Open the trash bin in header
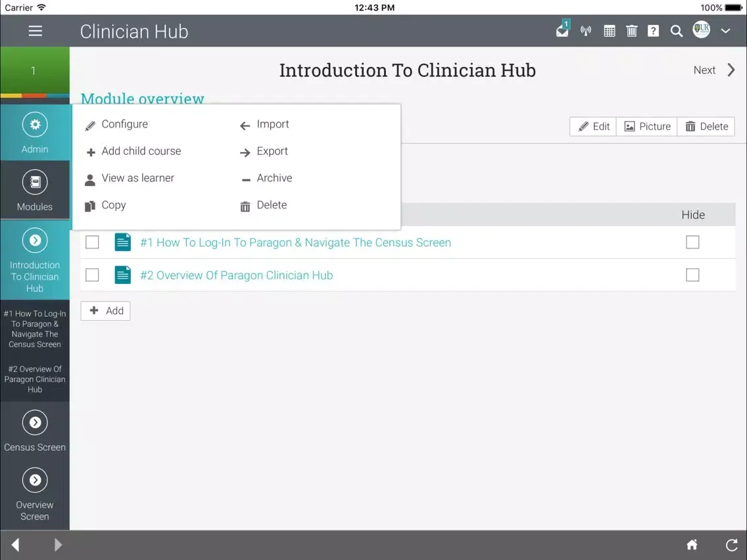 tap(631, 32)
